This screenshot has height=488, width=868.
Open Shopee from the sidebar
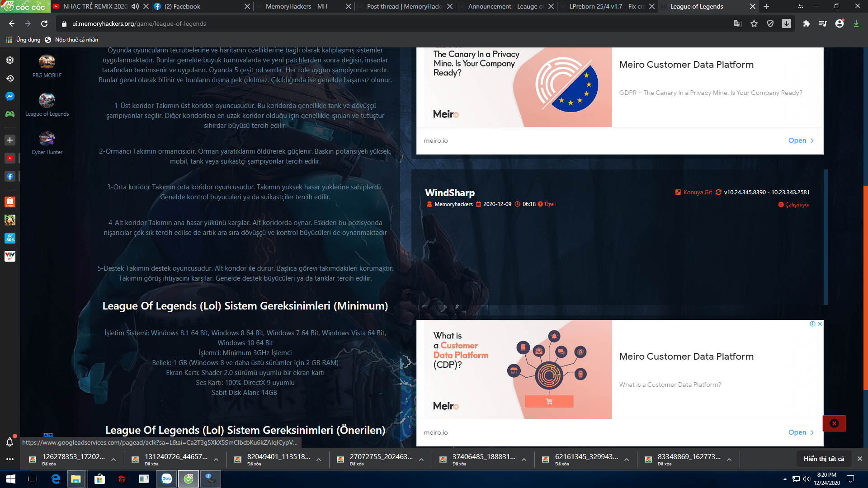point(10,202)
